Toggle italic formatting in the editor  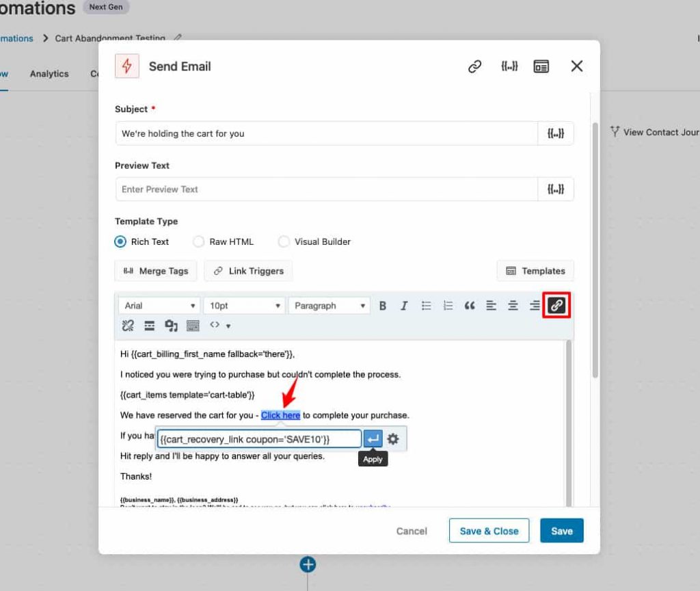tap(404, 306)
